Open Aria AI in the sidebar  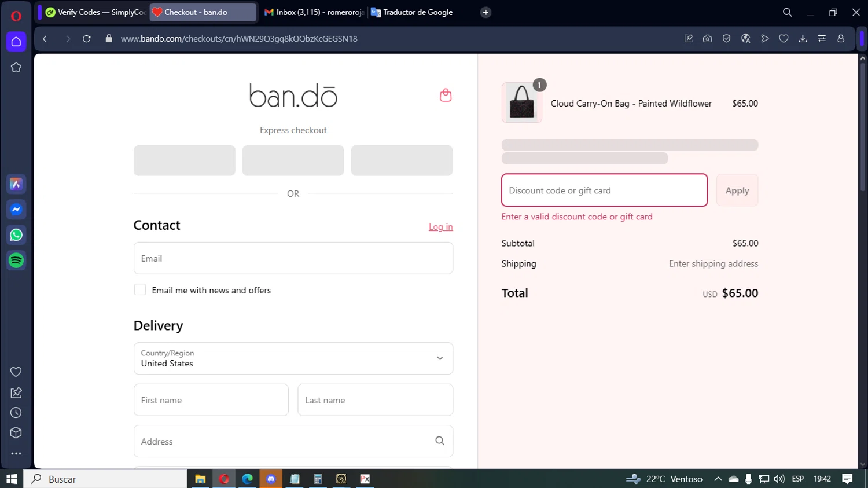(16, 184)
